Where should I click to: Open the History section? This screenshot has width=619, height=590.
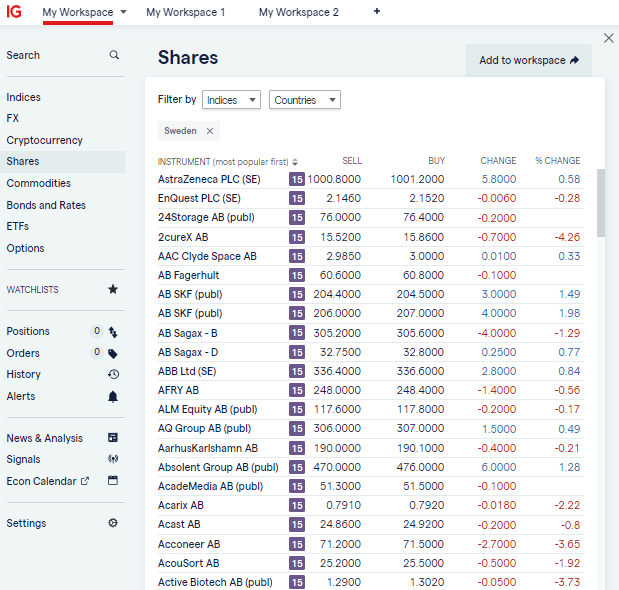click(x=23, y=374)
